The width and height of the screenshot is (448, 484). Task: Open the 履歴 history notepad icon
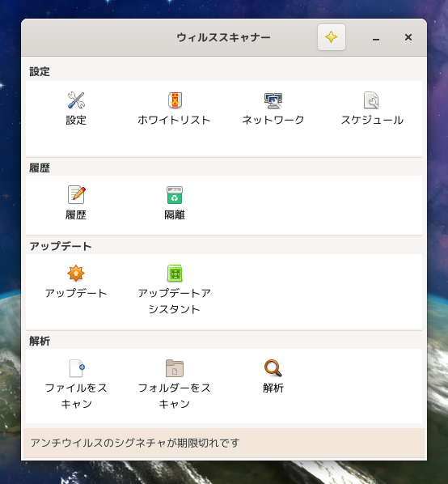tap(76, 195)
